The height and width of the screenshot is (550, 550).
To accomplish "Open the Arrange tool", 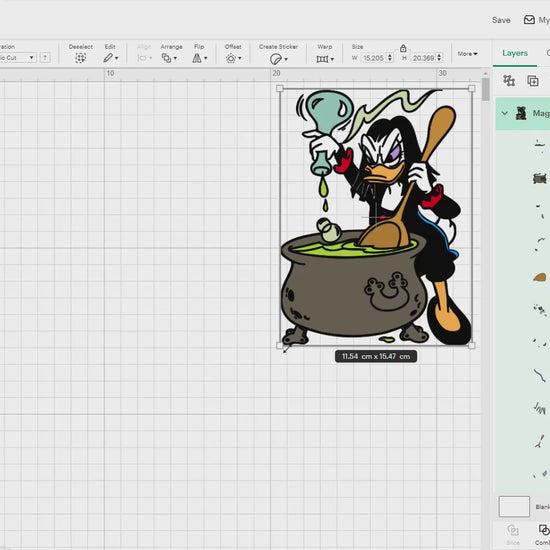I will pos(166,58).
